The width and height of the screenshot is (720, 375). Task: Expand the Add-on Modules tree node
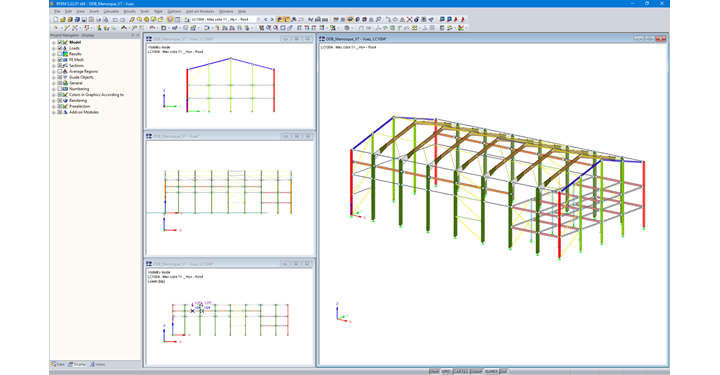[54, 112]
